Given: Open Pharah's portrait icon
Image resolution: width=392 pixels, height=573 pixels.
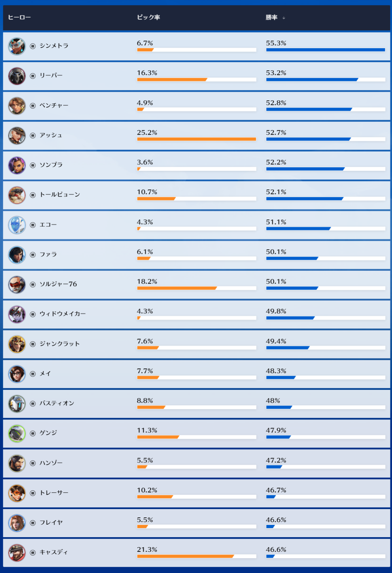Looking at the screenshot, I should coord(17,255).
